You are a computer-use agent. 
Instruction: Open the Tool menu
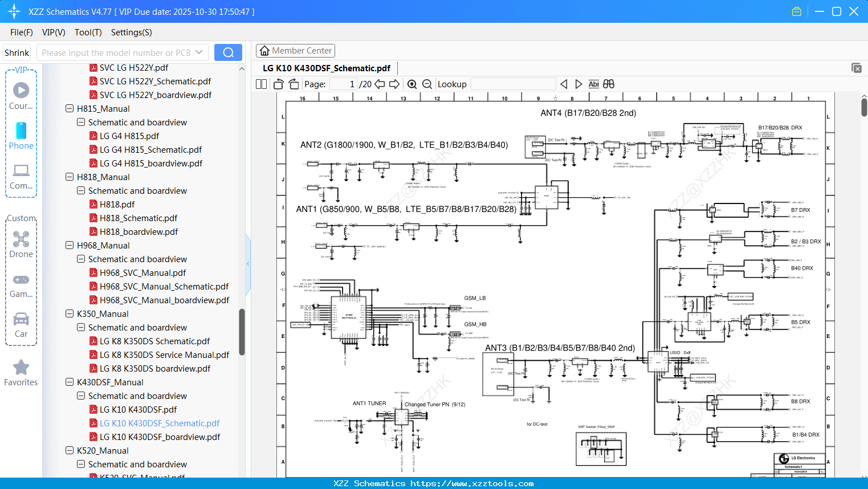click(x=88, y=32)
